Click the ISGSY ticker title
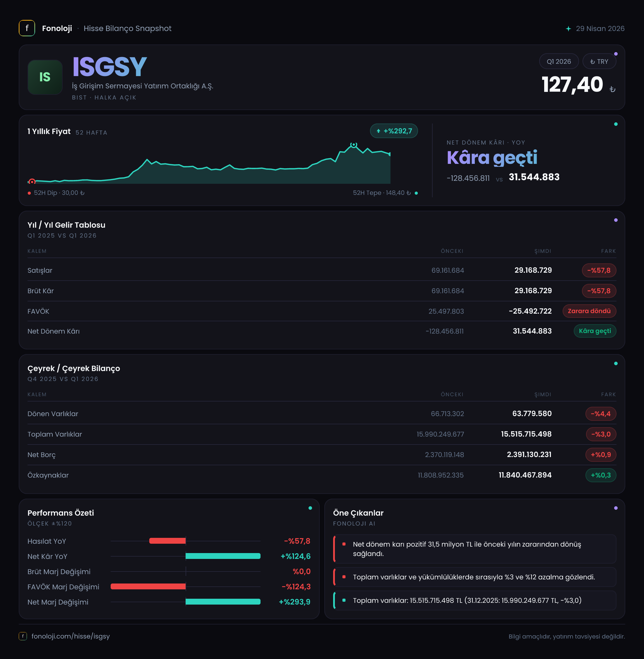 (x=109, y=67)
